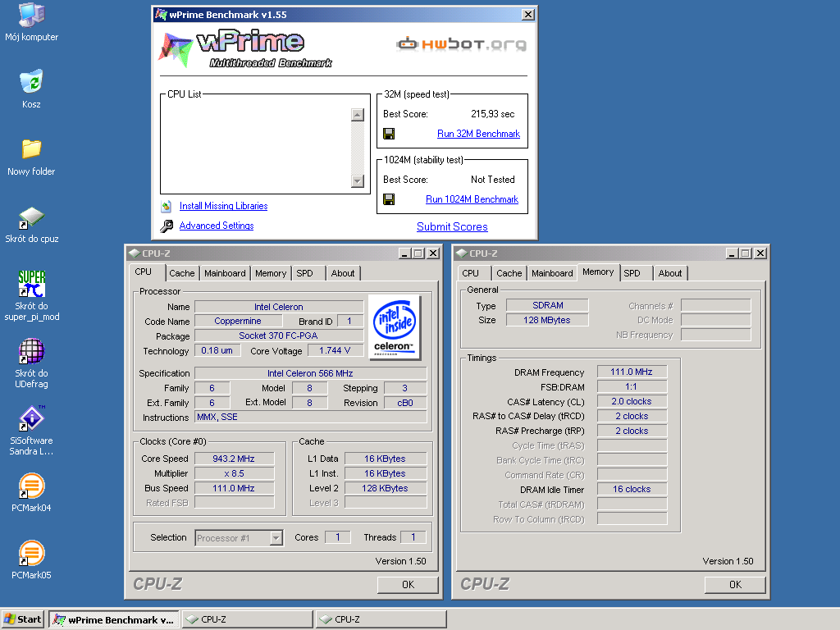This screenshot has height=630, width=840.
Task: Click the save icon beside Run 32M Benchmark
Action: click(x=390, y=134)
